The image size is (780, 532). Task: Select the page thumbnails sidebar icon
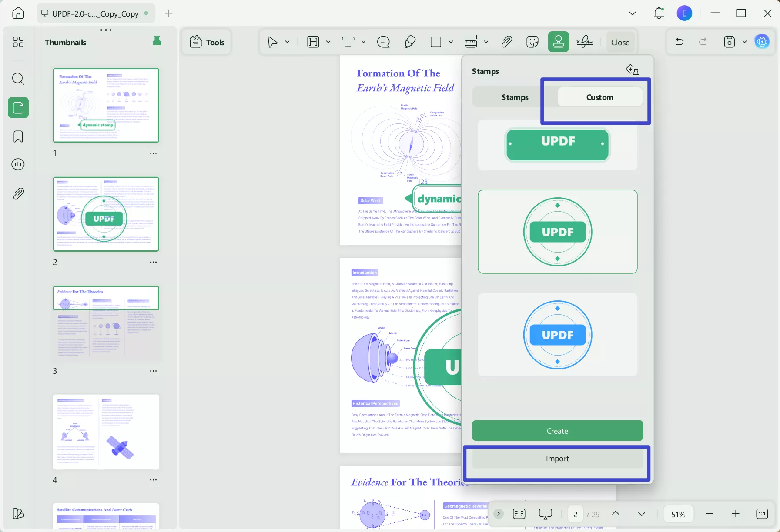(18, 107)
